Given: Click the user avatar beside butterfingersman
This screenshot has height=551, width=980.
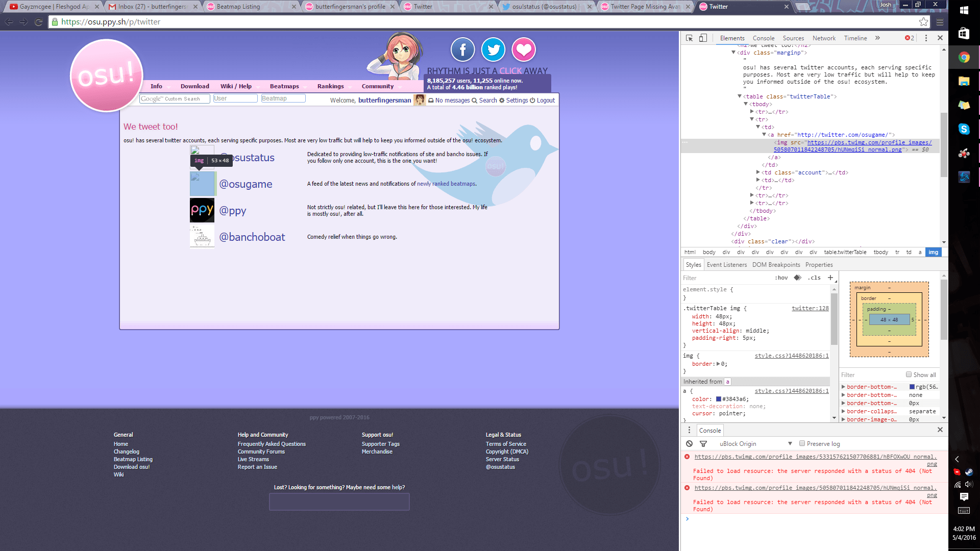Looking at the screenshot, I should click(x=420, y=100).
